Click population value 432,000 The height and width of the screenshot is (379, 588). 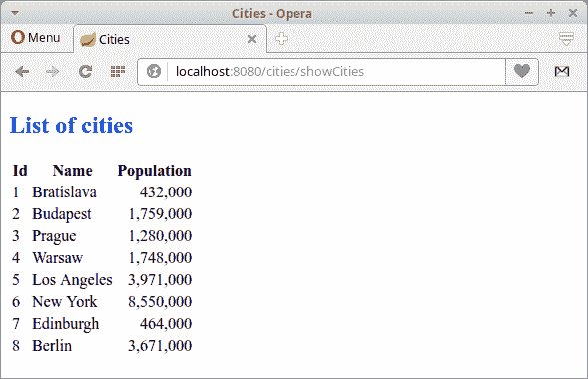tap(166, 192)
